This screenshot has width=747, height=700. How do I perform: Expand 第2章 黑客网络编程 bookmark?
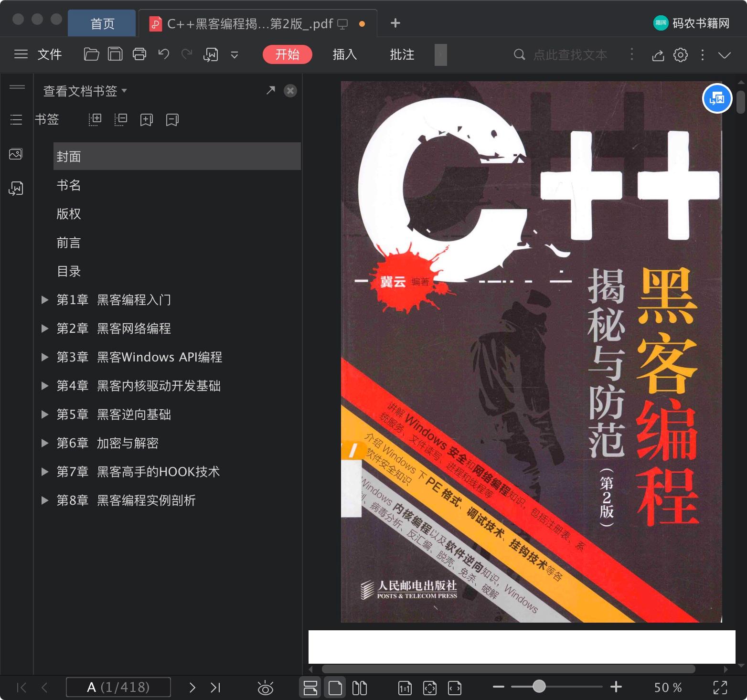(45, 329)
